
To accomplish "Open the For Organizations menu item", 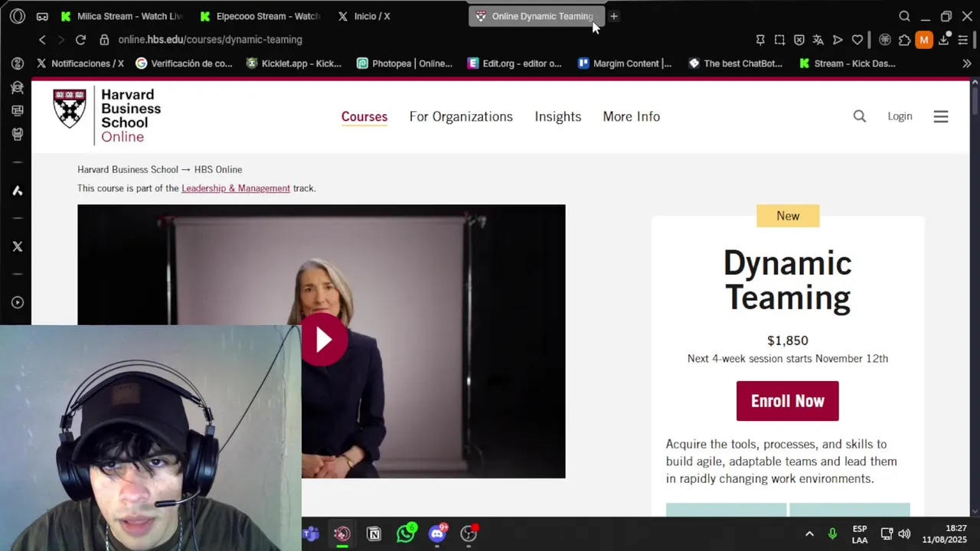I will tap(461, 116).
